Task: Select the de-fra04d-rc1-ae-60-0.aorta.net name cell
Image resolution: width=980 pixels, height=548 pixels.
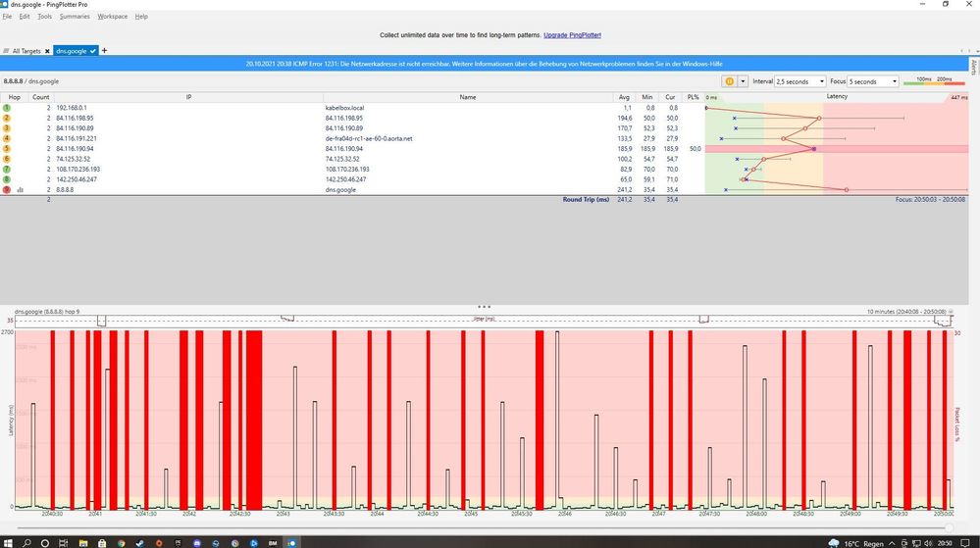Action: click(369, 138)
